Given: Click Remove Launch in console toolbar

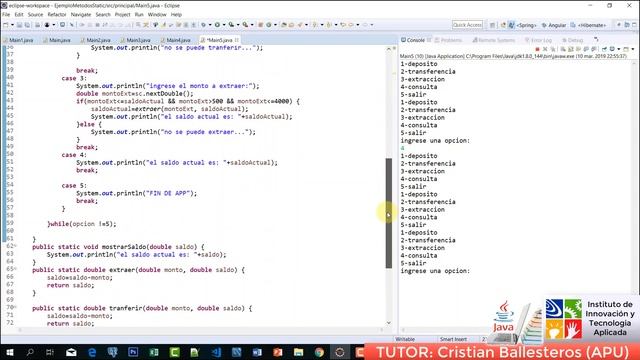Looking at the screenshot, I should 545,49.
